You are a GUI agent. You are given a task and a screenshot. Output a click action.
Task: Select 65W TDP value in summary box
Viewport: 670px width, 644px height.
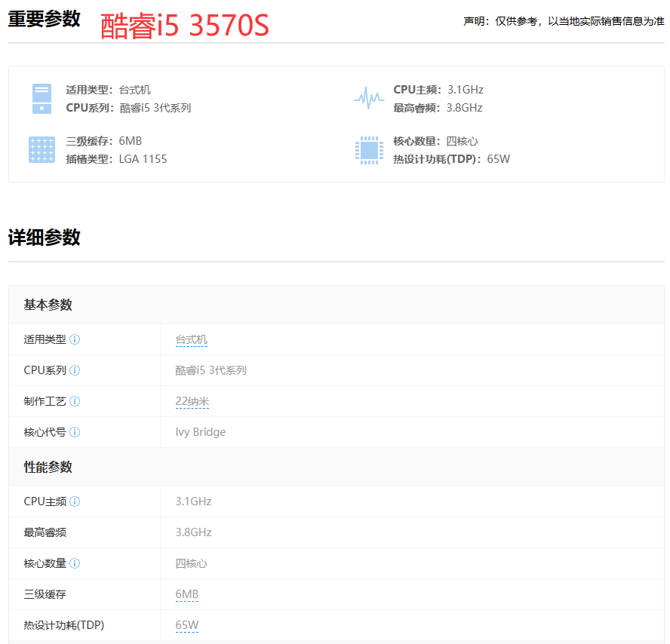pos(498,159)
